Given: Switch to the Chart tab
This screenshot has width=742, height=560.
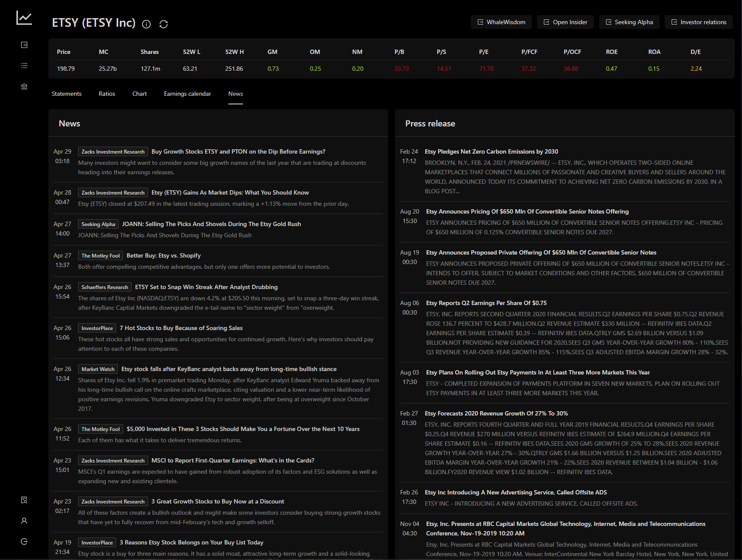Looking at the screenshot, I should (139, 94).
